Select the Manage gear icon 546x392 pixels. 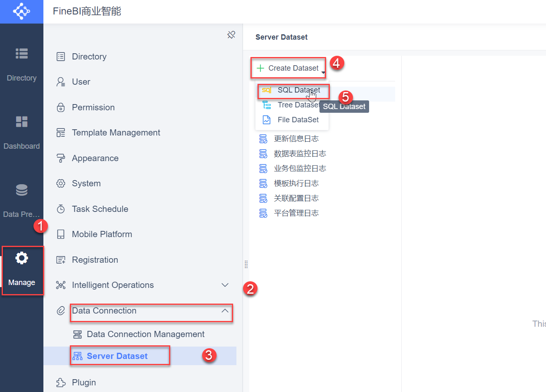tap(21, 258)
